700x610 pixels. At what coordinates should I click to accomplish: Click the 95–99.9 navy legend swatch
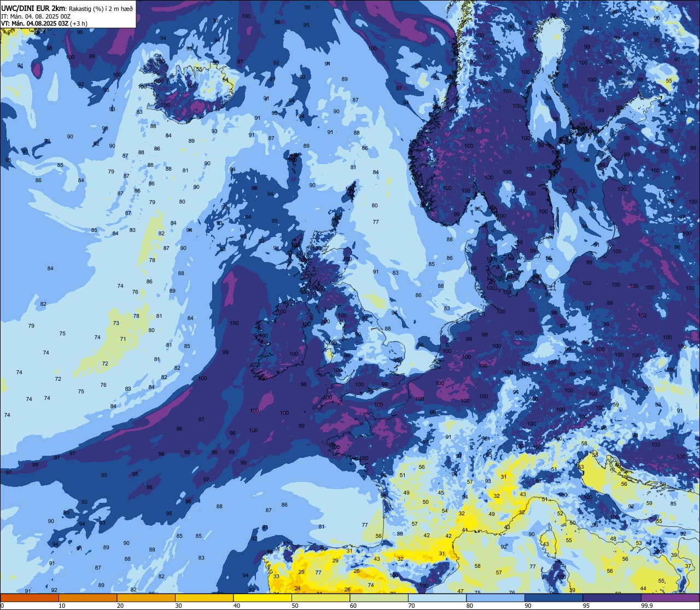[x=612, y=597]
